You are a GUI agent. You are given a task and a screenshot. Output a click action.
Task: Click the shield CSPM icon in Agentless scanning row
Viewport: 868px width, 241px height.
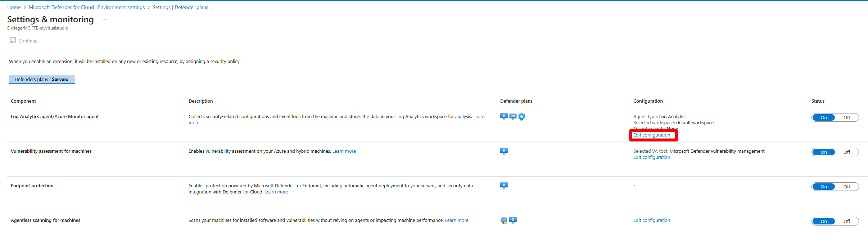(504, 220)
